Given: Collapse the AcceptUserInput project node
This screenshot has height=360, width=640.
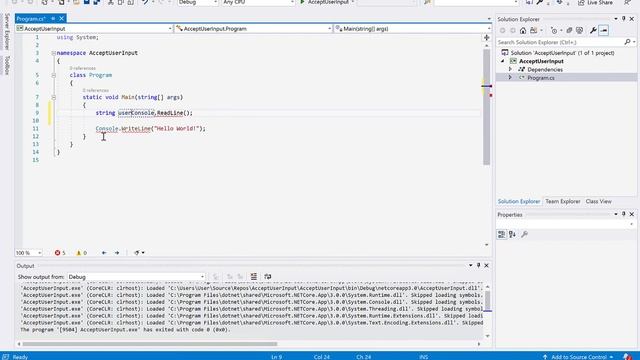Looking at the screenshot, I should point(503,61).
